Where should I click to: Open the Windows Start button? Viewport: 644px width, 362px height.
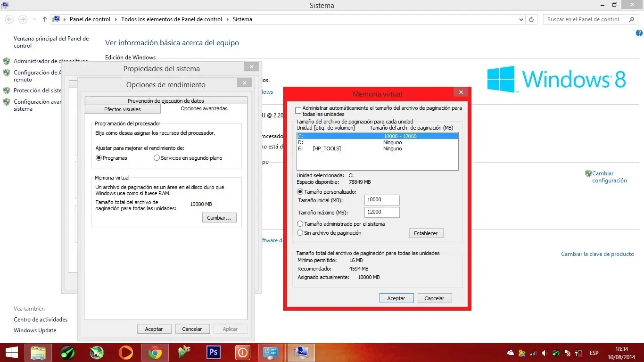coord(11,353)
